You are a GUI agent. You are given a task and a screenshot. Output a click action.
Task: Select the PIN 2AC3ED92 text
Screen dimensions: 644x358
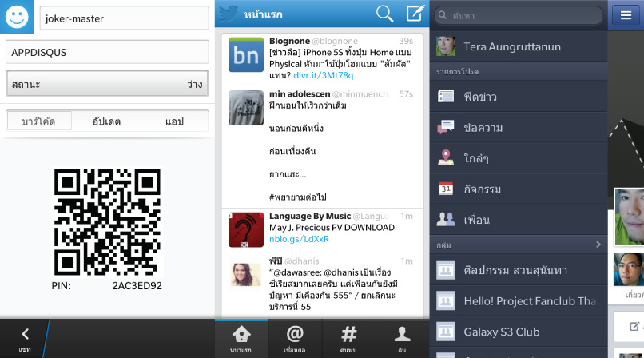point(107,286)
